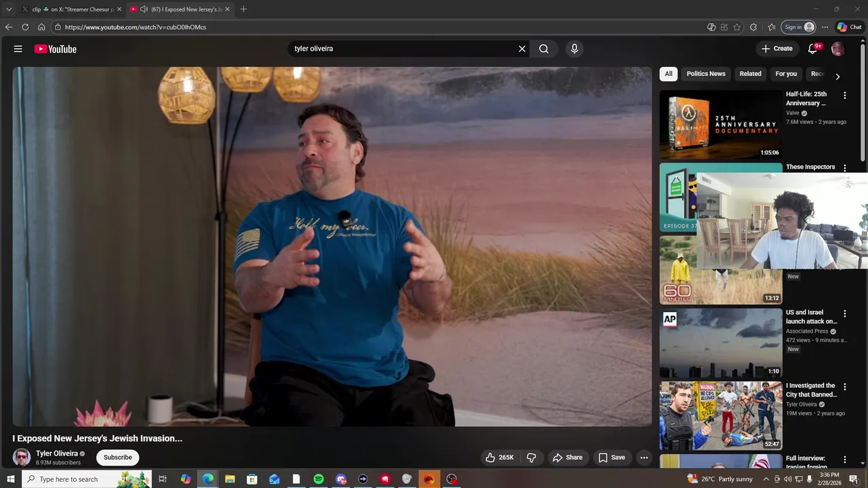Viewport: 868px width, 488px height.
Task: Click the browser Sign in button
Action: coord(799,27)
